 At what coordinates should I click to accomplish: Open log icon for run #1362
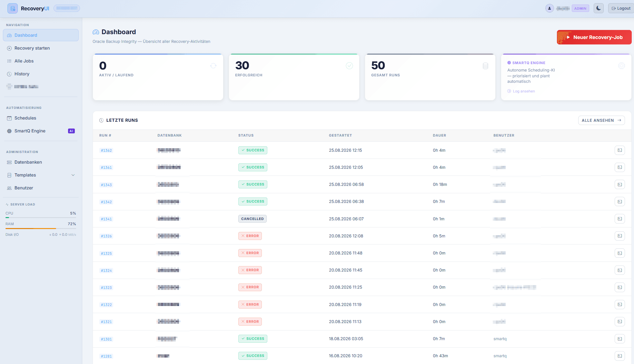click(x=619, y=150)
